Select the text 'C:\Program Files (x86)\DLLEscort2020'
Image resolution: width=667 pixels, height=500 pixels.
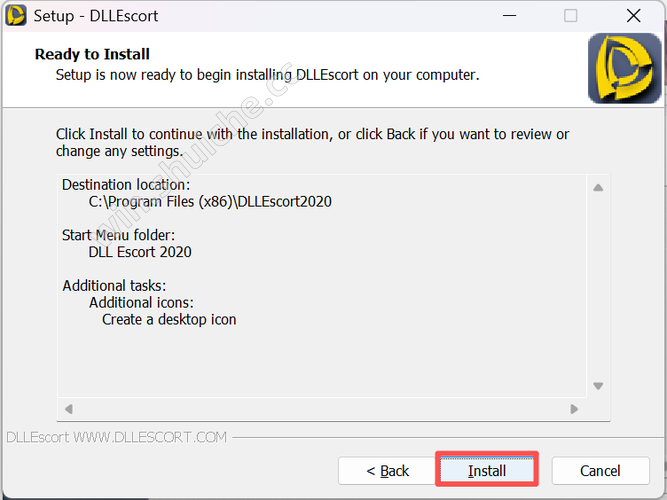(210, 202)
